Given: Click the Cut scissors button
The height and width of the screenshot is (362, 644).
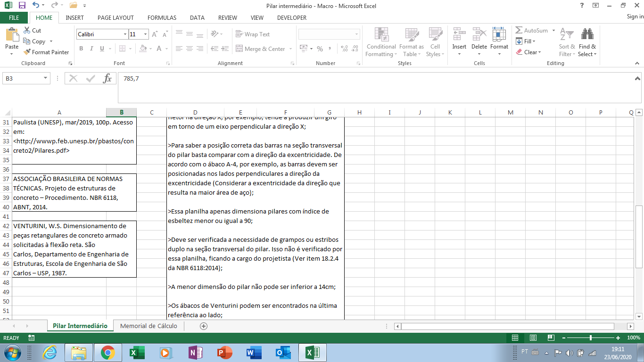Looking at the screenshot, I should tap(32, 31).
